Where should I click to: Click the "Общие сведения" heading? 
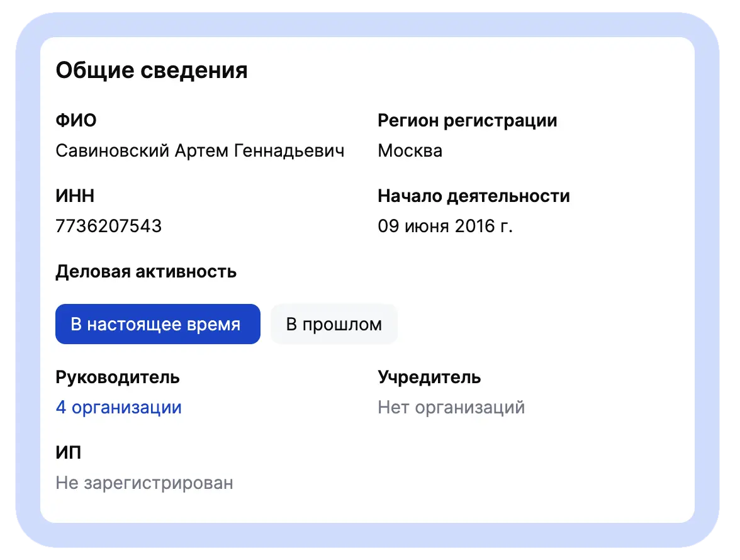pyautogui.click(x=152, y=70)
